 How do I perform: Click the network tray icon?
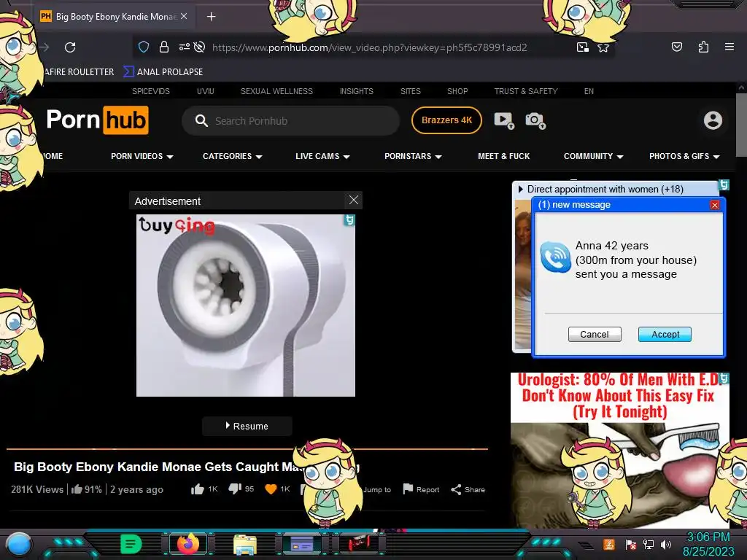pos(648,544)
